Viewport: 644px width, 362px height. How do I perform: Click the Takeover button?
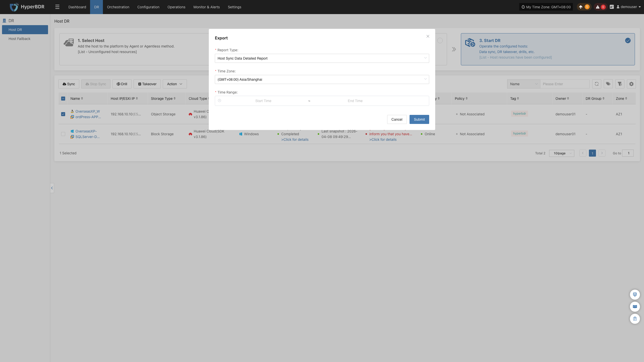147,84
